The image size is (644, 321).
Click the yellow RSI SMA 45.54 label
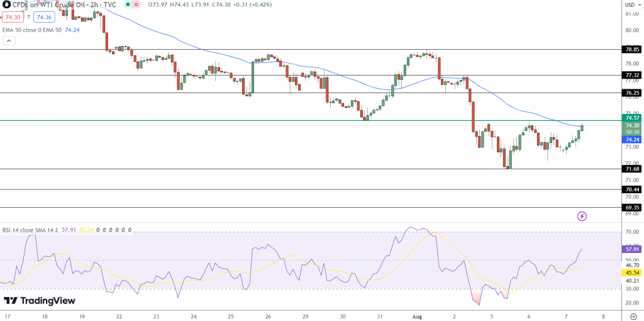click(x=631, y=273)
